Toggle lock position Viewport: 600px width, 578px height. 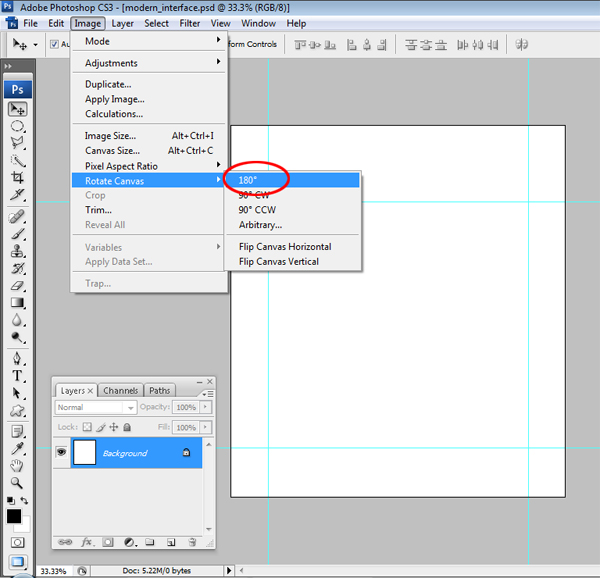(114, 427)
